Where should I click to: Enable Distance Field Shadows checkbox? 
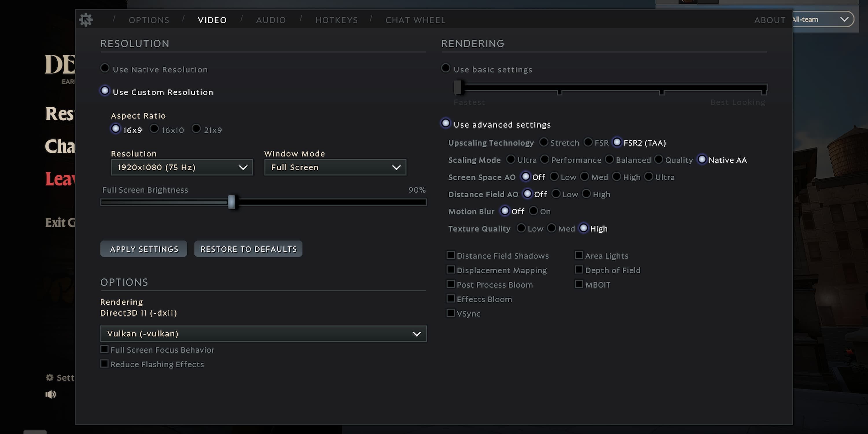click(x=450, y=255)
